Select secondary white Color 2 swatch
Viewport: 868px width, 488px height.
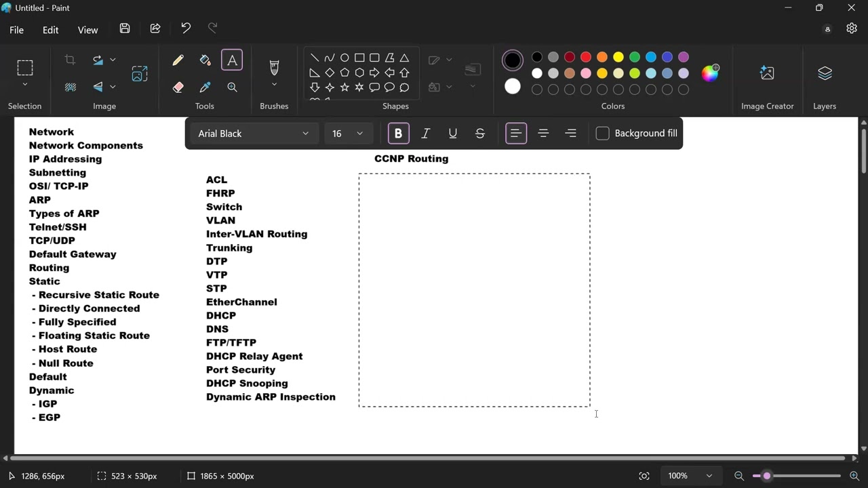tap(513, 87)
